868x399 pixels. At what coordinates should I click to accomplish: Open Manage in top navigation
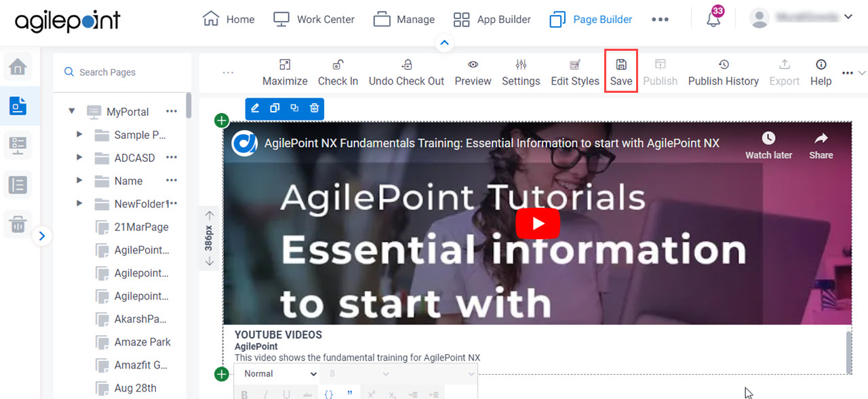click(x=404, y=19)
